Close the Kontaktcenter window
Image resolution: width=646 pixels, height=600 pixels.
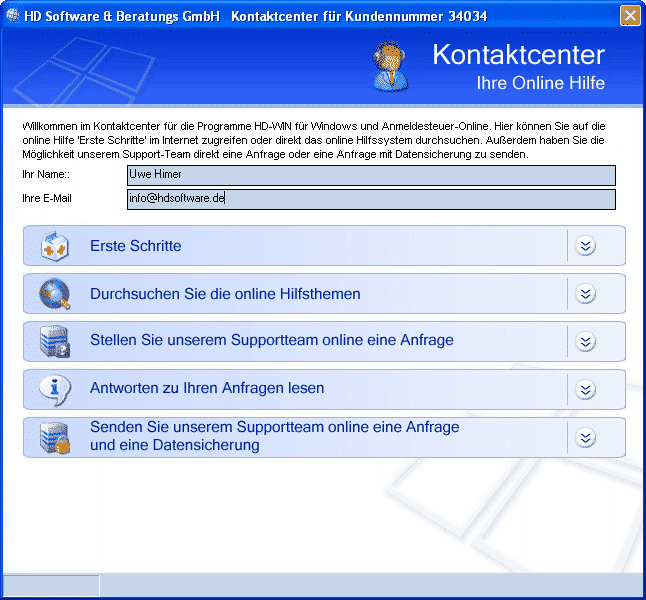630,16
